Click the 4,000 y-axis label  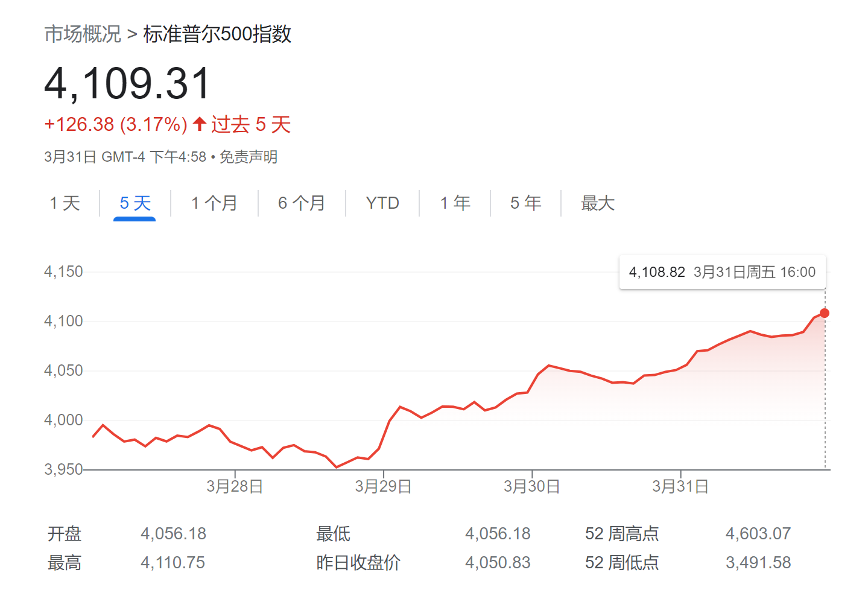63,420
